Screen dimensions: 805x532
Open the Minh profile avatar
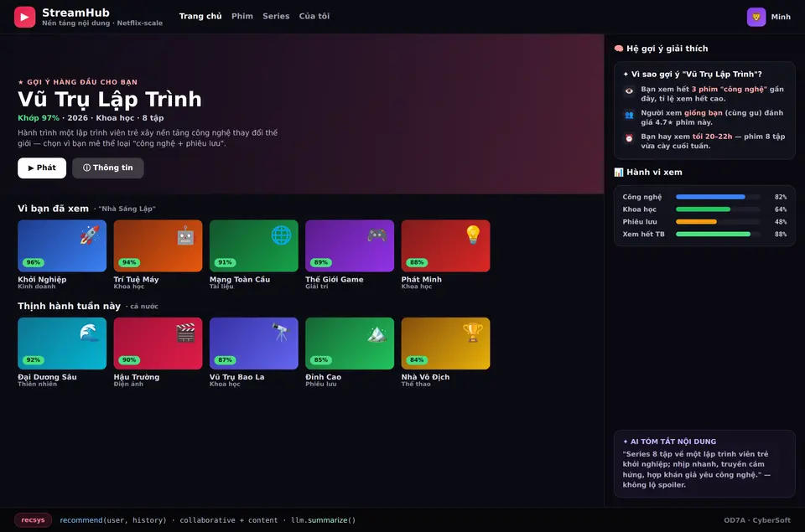[756, 17]
